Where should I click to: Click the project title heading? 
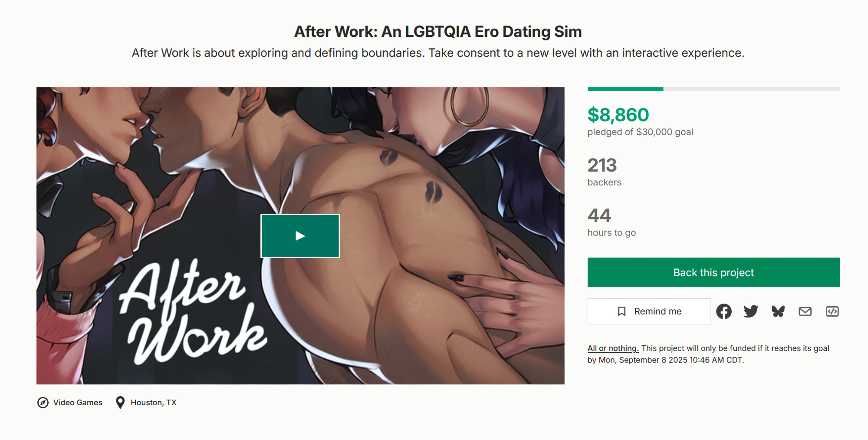click(438, 32)
